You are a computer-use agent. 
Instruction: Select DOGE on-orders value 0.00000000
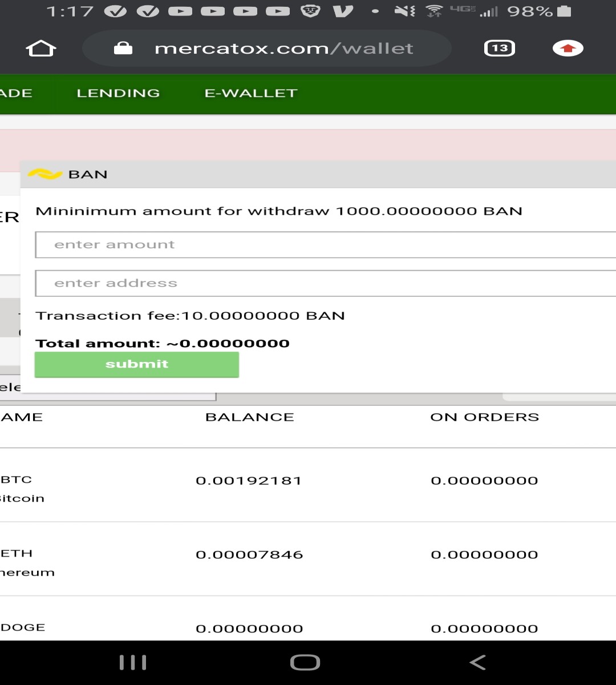[x=485, y=629]
